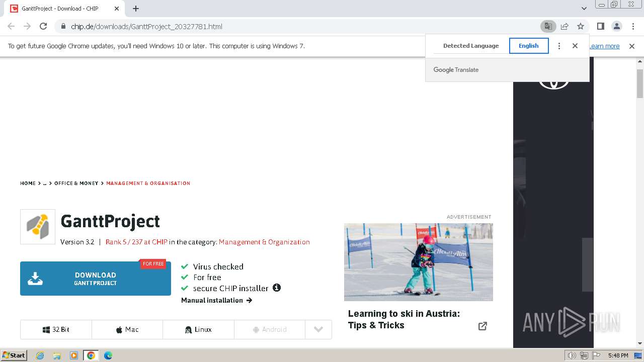Close the GanttProject browser tab

[116, 9]
